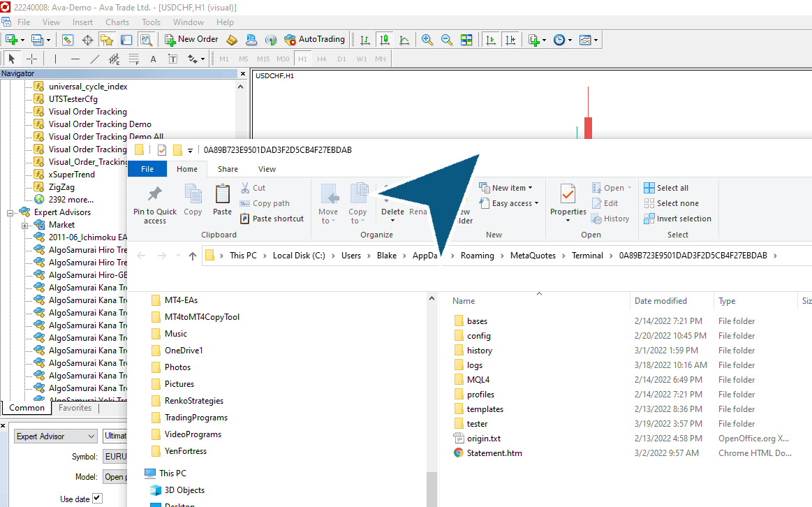This screenshot has width=812, height=507.
Task: Open the Explorer File tab
Action: click(147, 169)
